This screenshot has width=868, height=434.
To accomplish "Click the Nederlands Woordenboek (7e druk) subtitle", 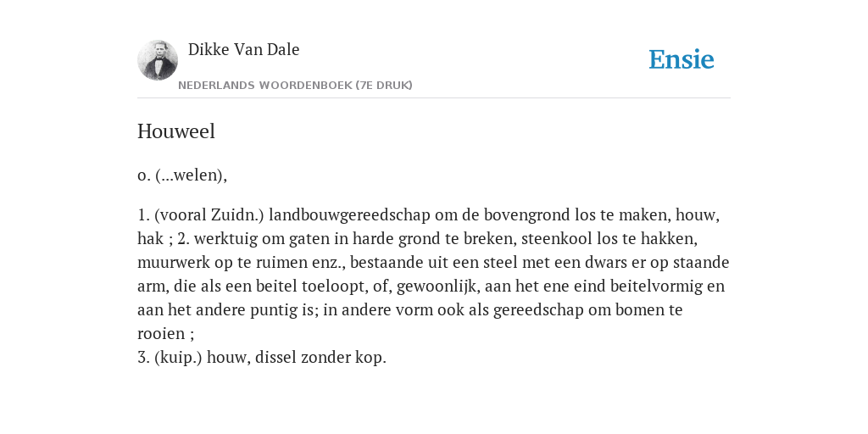I will pos(295,86).
